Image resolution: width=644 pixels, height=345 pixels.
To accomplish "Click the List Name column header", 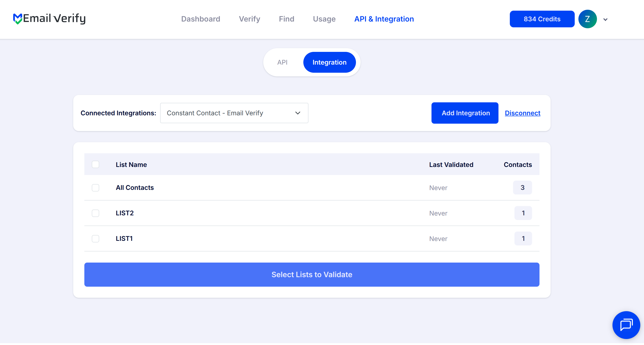I will click(x=131, y=164).
